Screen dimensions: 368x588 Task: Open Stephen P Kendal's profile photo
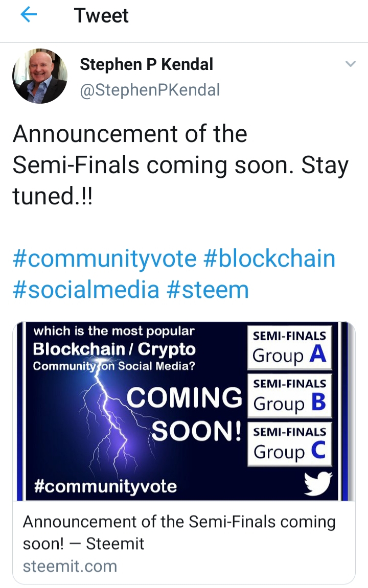tap(40, 76)
